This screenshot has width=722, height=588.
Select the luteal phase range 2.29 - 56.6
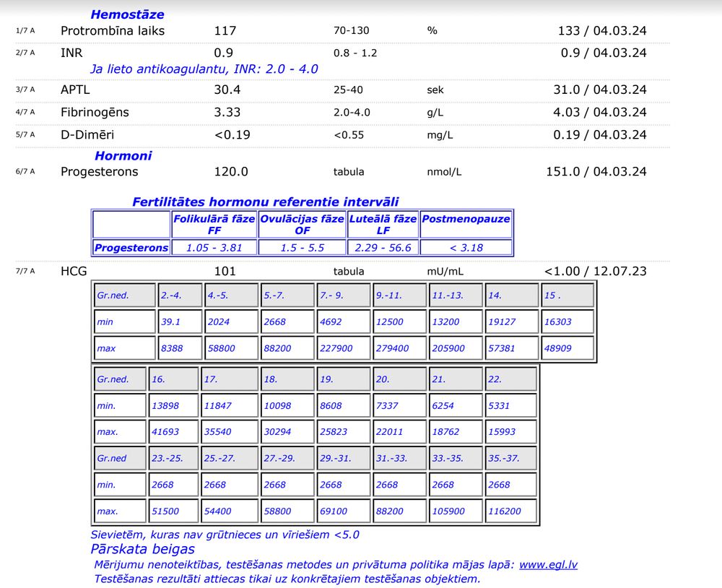click(x=383, y=248)
